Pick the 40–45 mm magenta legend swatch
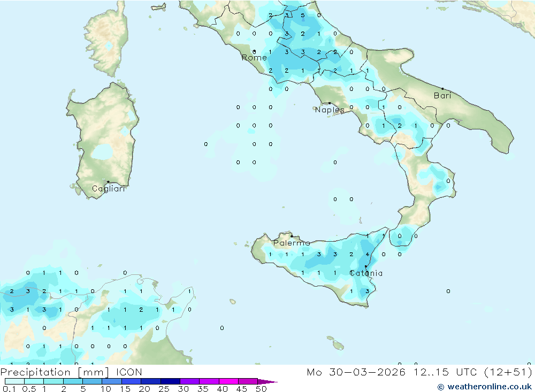The image size is (535, 392). pos(228,381)
